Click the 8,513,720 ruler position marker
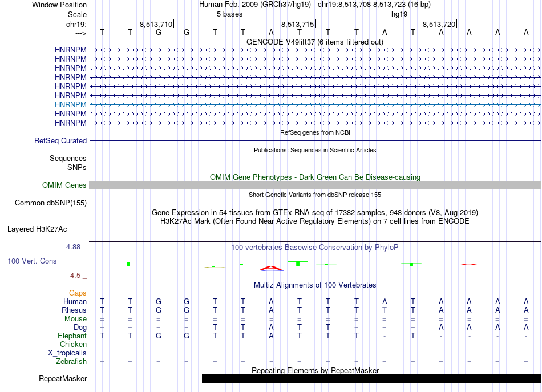Viewport: 542px width, 392px height. tap(439, 24)
